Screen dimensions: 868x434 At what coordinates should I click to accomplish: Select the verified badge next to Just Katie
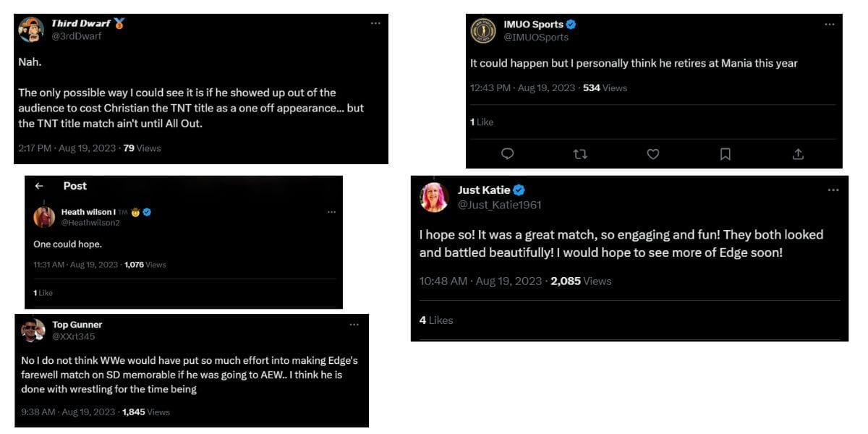pos(518,190)
